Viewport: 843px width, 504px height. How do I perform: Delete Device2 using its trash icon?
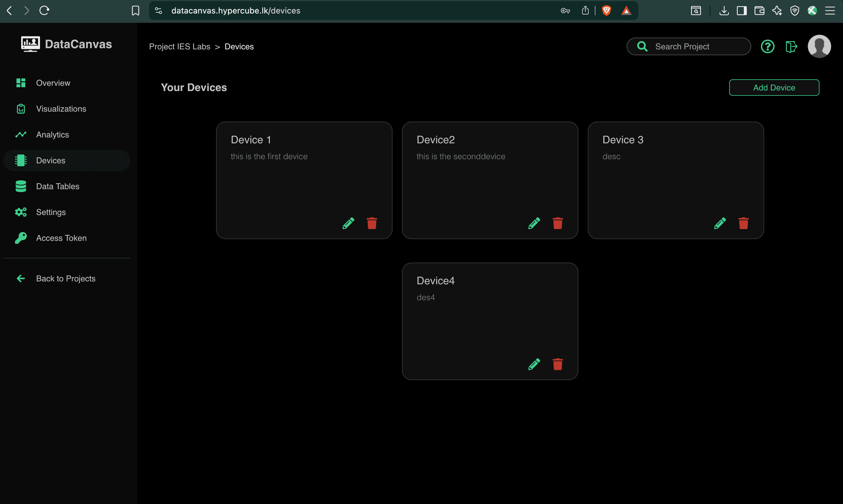click(x=557, y=223)
